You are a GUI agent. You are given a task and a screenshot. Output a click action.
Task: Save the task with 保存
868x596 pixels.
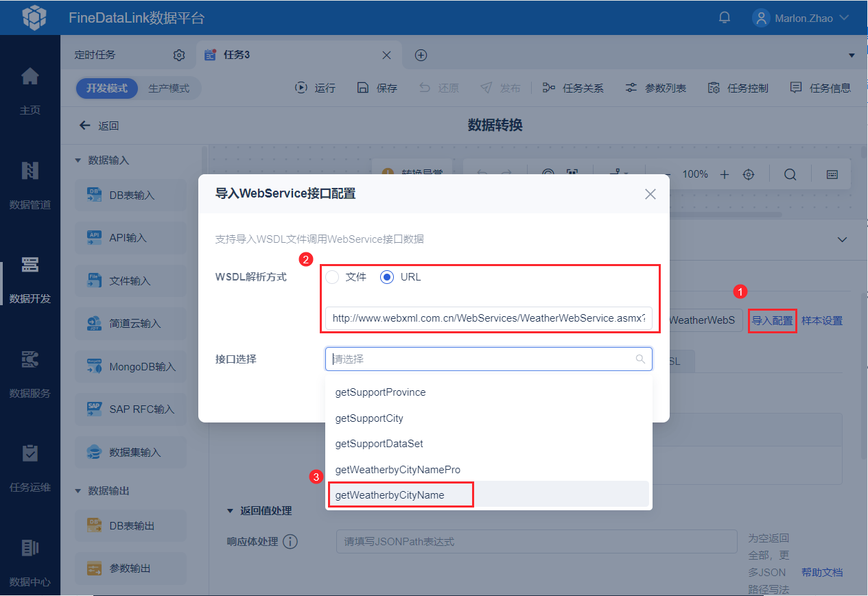pos(377,88)
